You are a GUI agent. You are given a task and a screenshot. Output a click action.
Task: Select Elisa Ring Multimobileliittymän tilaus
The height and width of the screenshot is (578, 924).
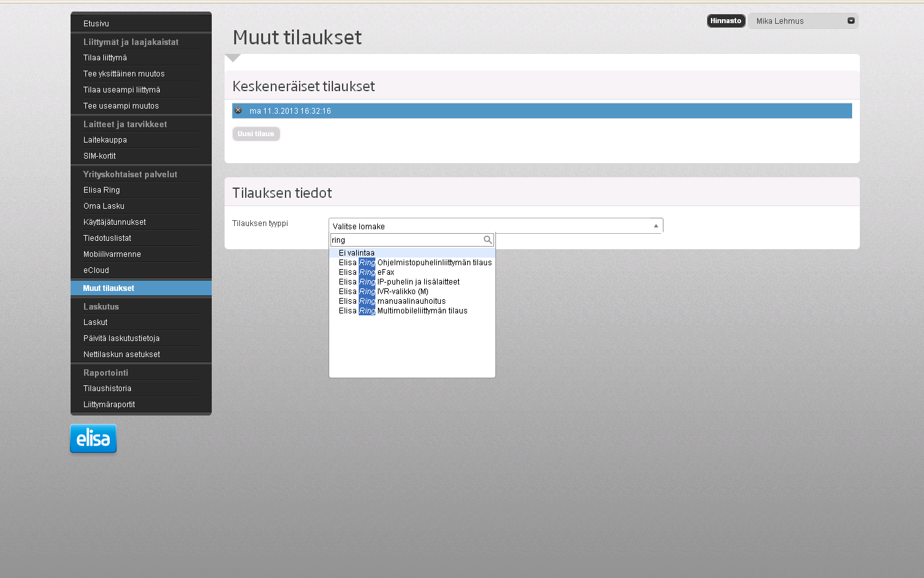[x=403, y=311]
